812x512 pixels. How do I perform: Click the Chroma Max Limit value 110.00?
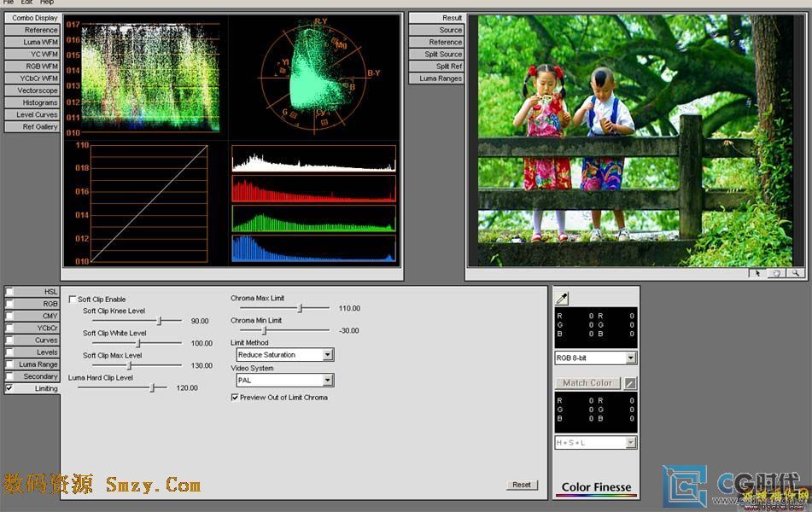coord(349,308)
